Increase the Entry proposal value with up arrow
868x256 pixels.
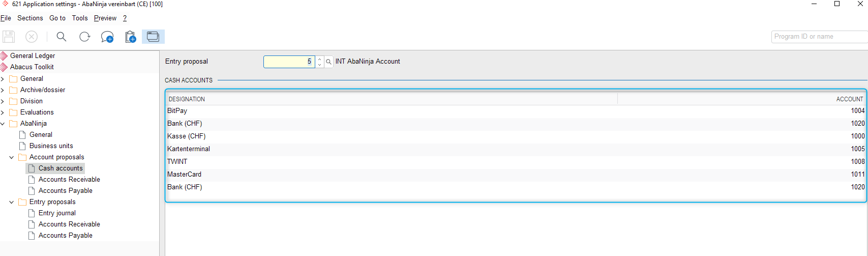click(319, 59)
